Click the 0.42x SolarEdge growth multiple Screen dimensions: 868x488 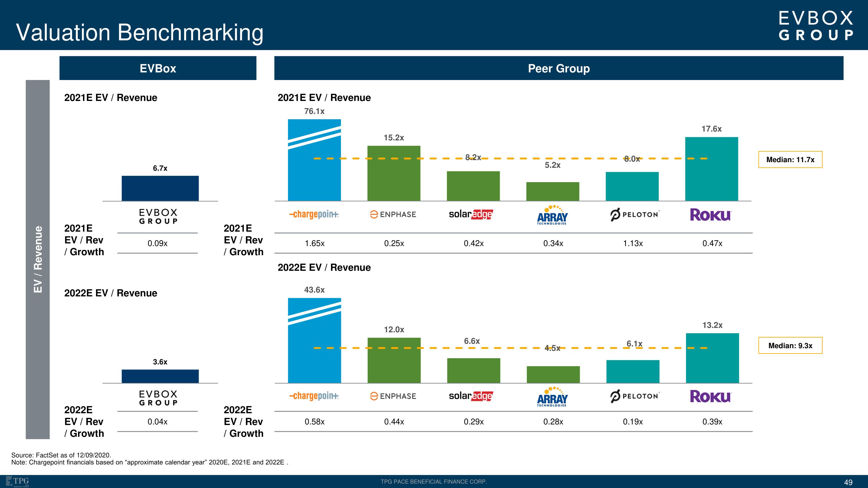473,243
